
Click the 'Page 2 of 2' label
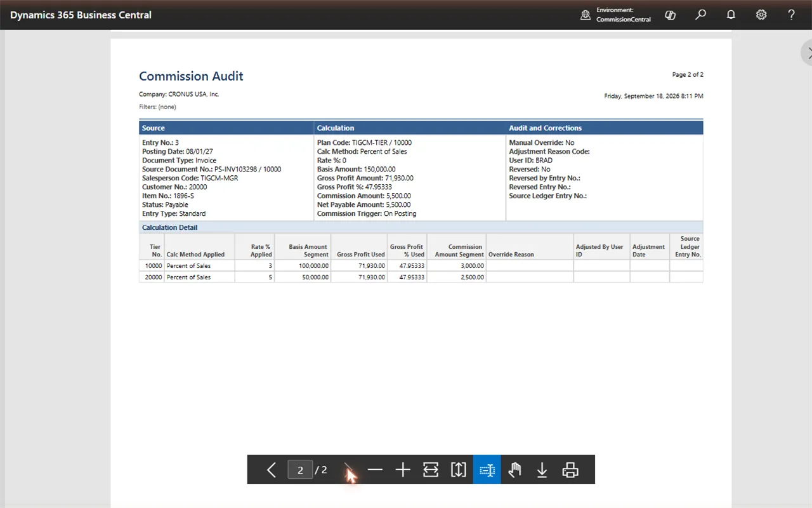[688, 74]
